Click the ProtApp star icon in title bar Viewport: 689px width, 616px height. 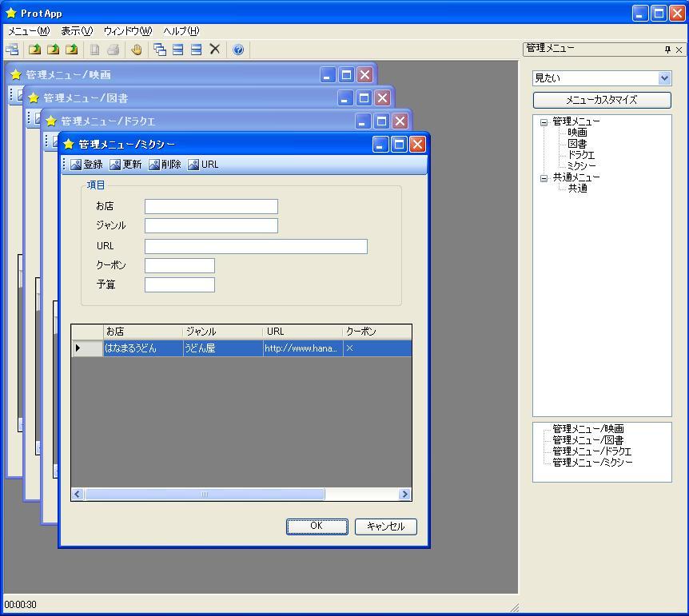pos(11,13)
